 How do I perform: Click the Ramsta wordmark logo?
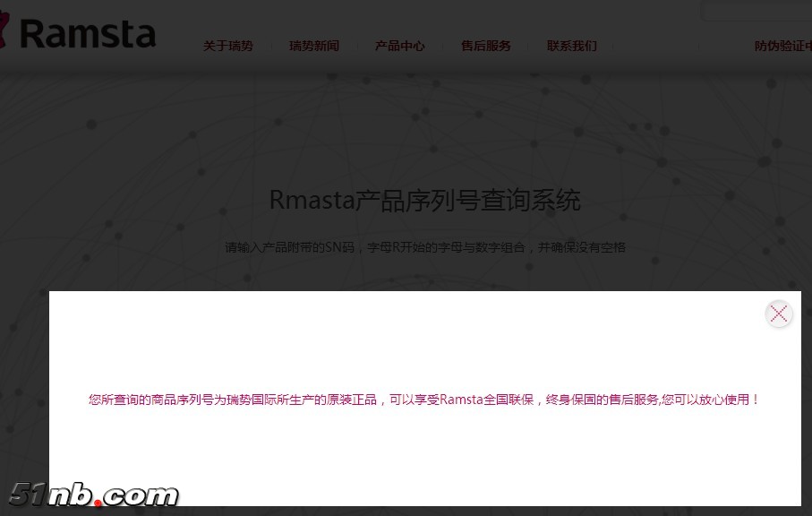(87, 34)
